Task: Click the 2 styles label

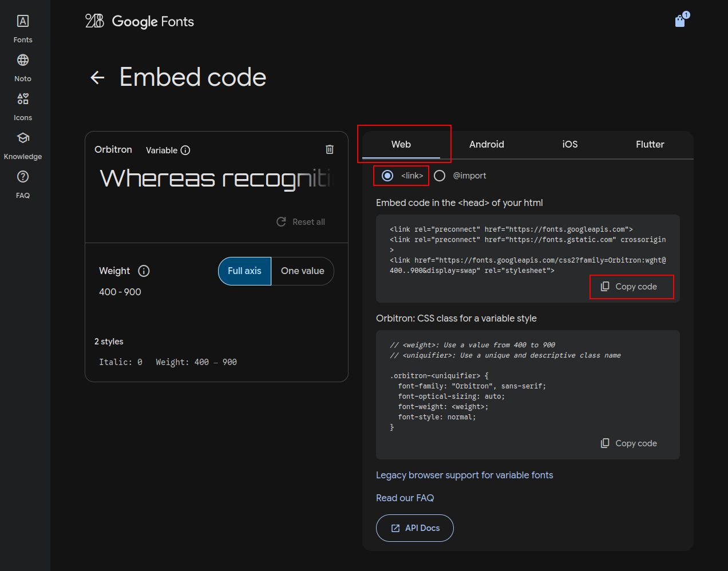Action: click(109, 342)
